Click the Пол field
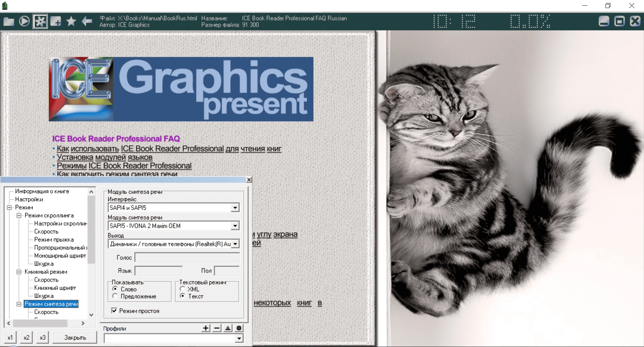644x347 pixels. [227, 271]
